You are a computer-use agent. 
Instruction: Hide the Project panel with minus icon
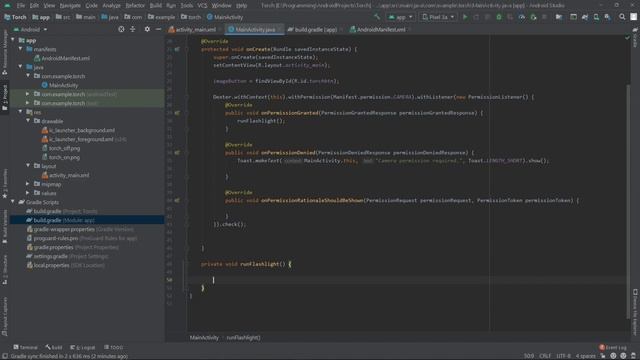[x=158, y=29]
